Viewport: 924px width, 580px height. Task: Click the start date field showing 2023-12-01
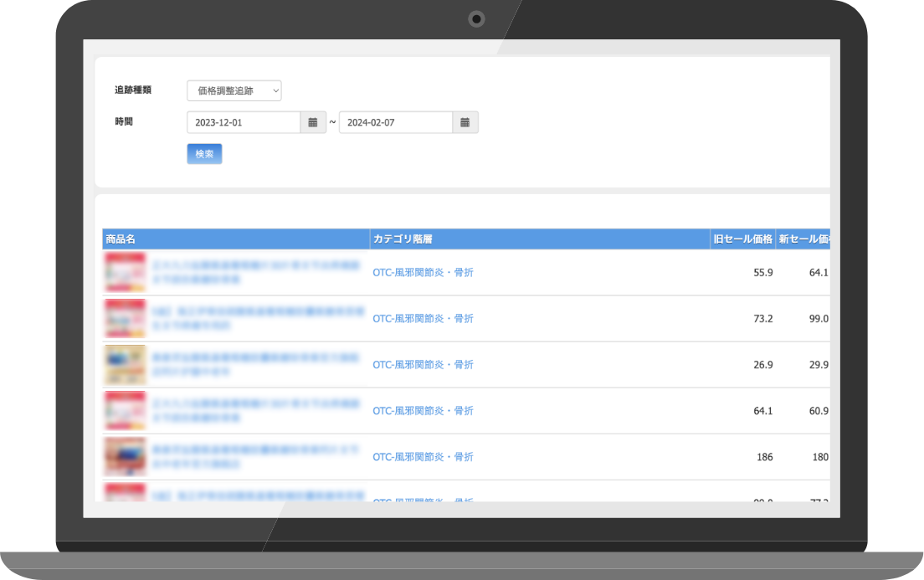pyautogui.click(x=244, y=122)
